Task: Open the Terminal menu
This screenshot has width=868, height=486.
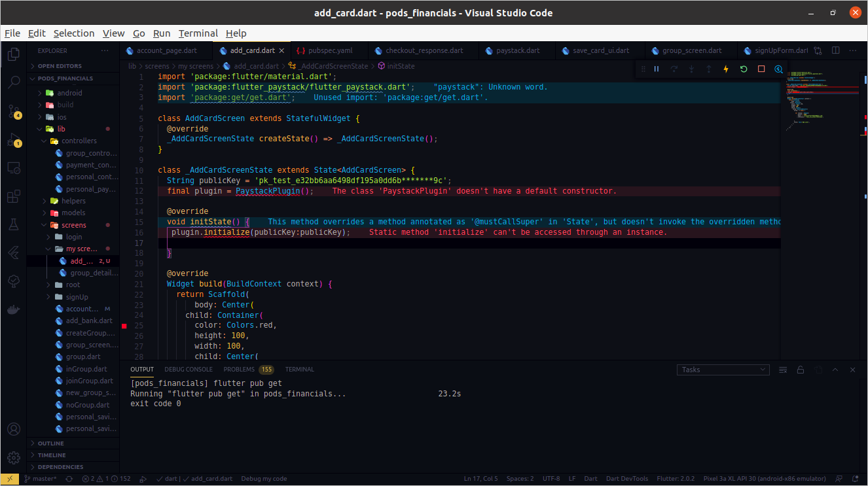Action: pos(198,33)
